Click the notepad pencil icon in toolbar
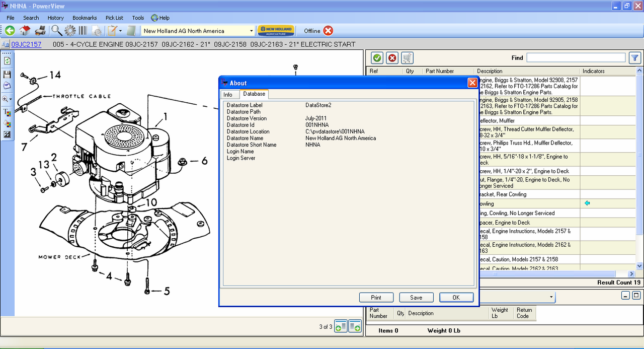 [112, 31]
